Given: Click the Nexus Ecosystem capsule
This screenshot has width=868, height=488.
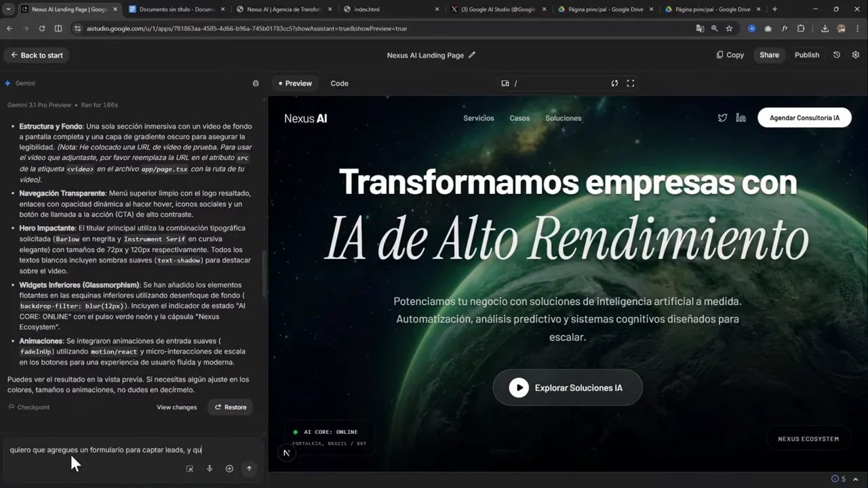Looking at the screenshot, I should tap(808, 439).
